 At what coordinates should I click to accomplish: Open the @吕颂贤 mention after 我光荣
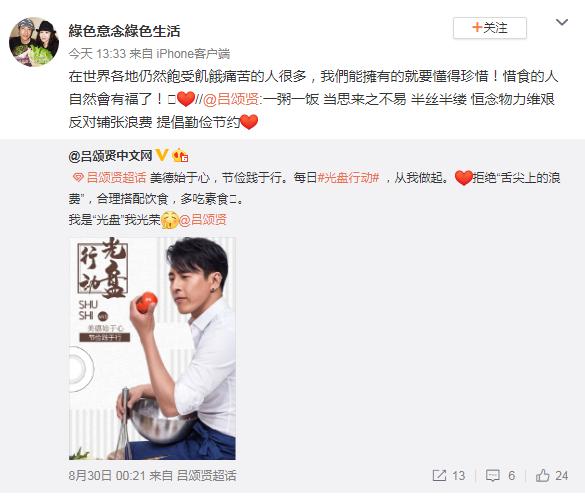tap(203, 220)
